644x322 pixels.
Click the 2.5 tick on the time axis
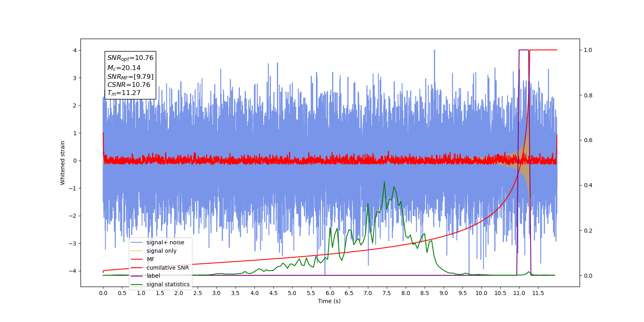click(x=198, y=293)
